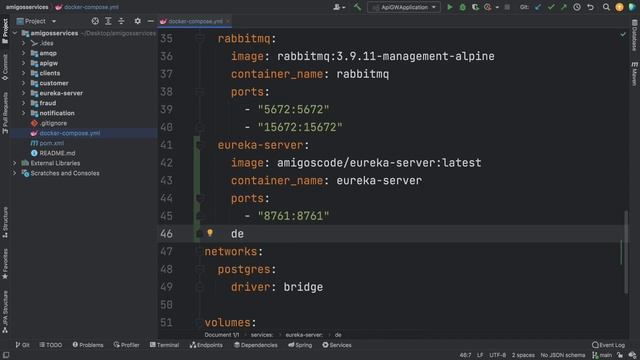Open the Problems tool window tab
The height and width of the screenshot is (360, 640).
coord(88,345)
